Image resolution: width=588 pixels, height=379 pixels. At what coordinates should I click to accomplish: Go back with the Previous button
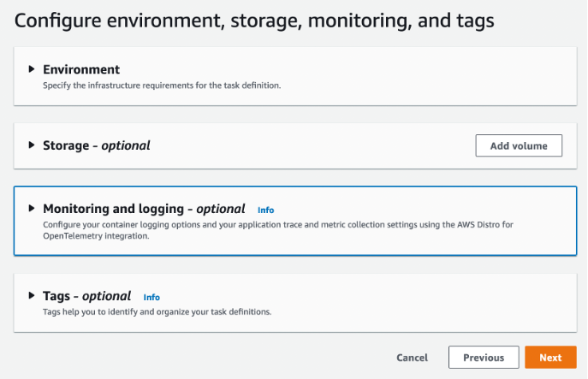click(483, 358)
